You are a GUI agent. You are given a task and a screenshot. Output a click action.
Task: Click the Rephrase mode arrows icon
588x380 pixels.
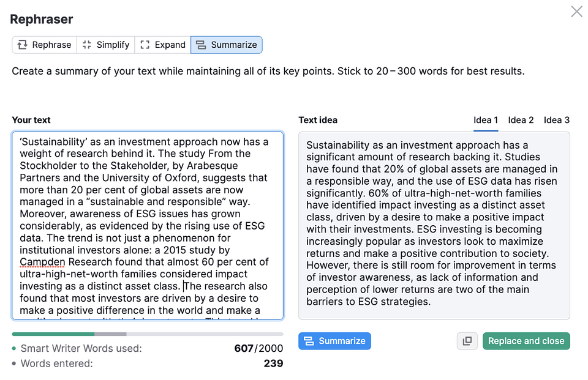tap(23, 45)
